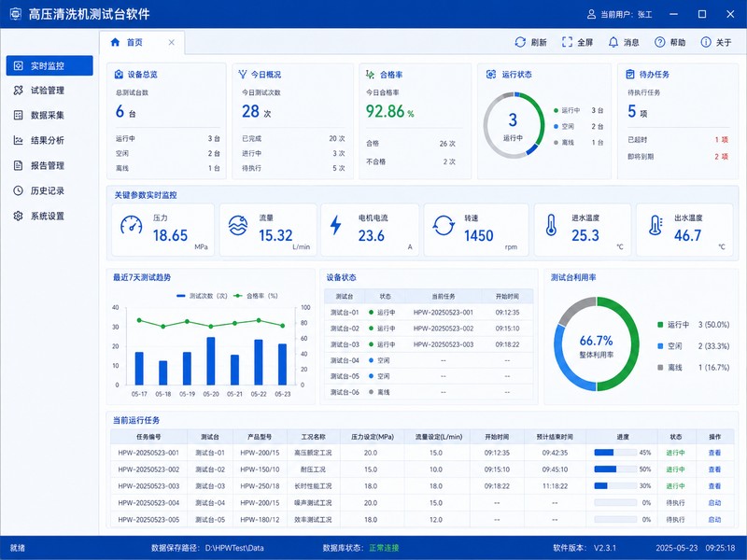Start task HPW-20250523-004 via 启动
Image resolution: width=747 pixels, height=560 pixels.
(714, 503)
